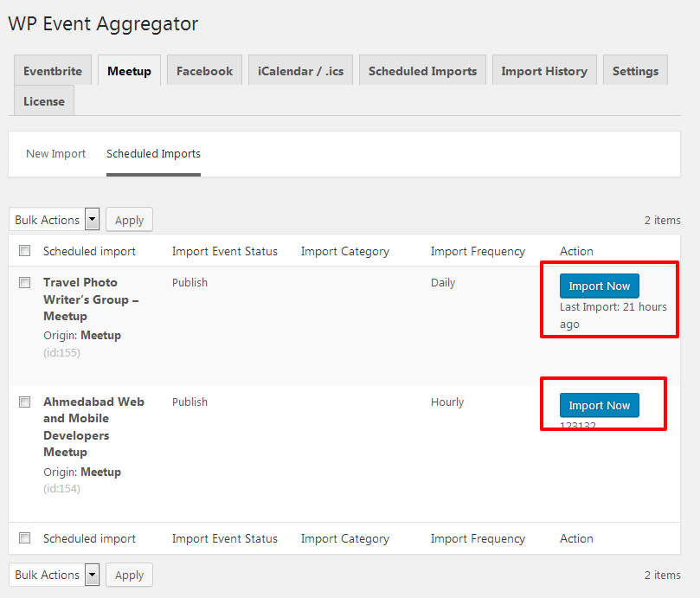Open the iCalendar / .ics tab

pos(300,71)
